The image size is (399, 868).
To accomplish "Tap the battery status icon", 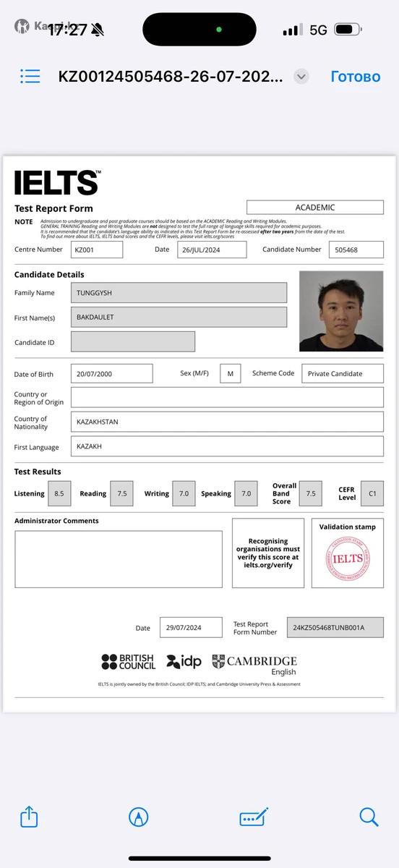I will (x=348, y=30).
